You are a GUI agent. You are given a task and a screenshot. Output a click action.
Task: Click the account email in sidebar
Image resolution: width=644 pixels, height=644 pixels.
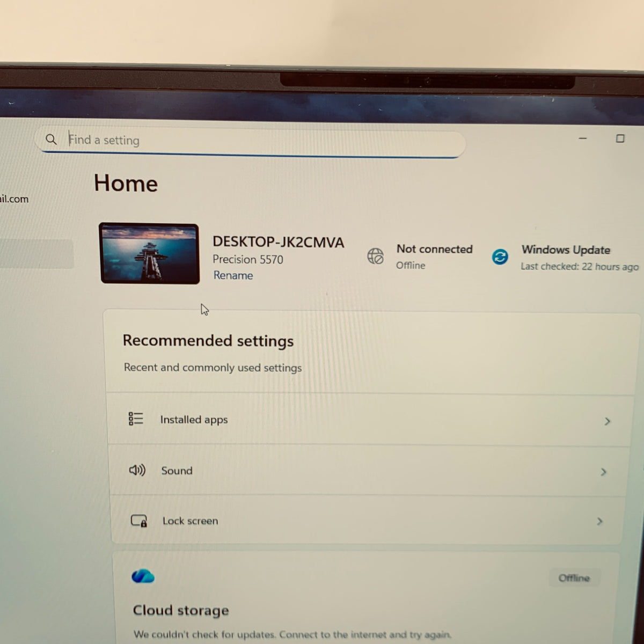[14, 199]
